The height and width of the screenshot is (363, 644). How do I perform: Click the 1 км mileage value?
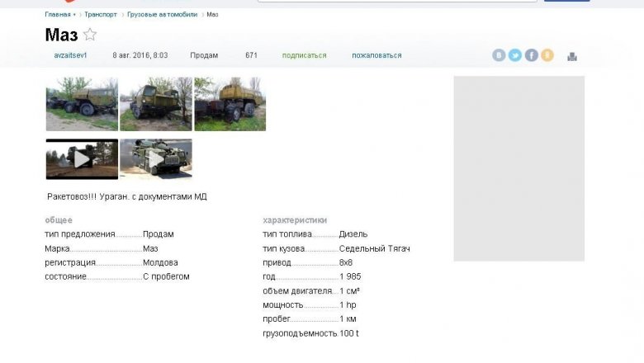click(x=348, y=319)
